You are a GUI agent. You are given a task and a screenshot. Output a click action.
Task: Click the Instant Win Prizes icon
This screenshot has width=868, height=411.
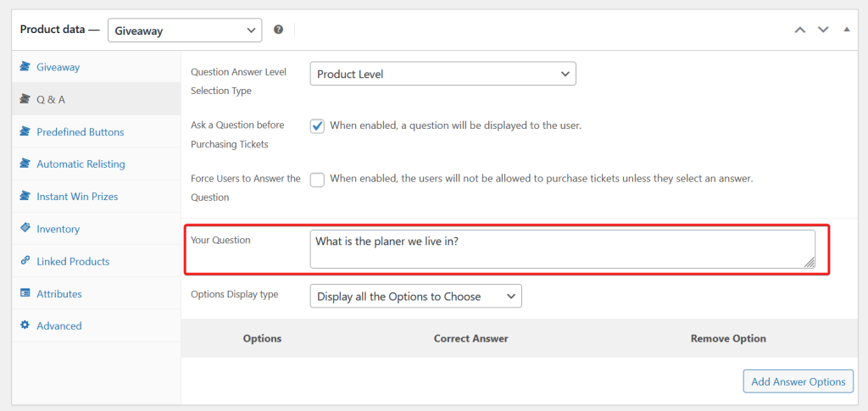(25, 196)
